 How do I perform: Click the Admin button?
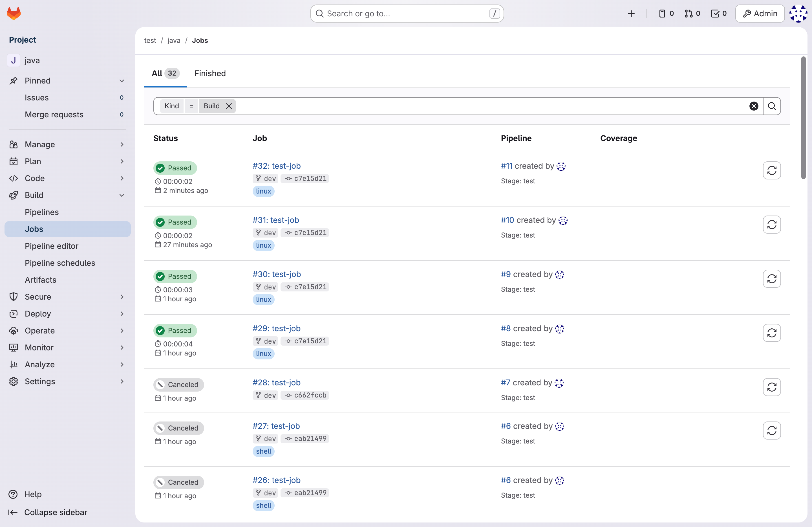point(760,13)
